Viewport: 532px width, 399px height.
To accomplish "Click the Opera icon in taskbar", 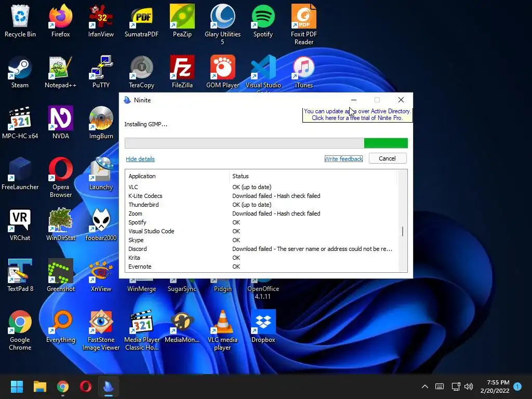I will click(86, 387).
